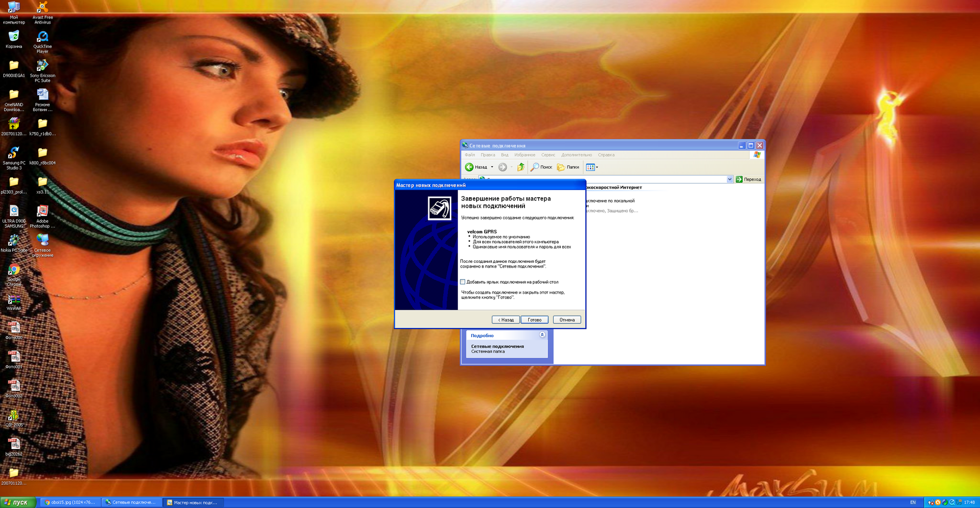Click Готово to finish the wizard
980x508 pixels.
pos(535,320)
